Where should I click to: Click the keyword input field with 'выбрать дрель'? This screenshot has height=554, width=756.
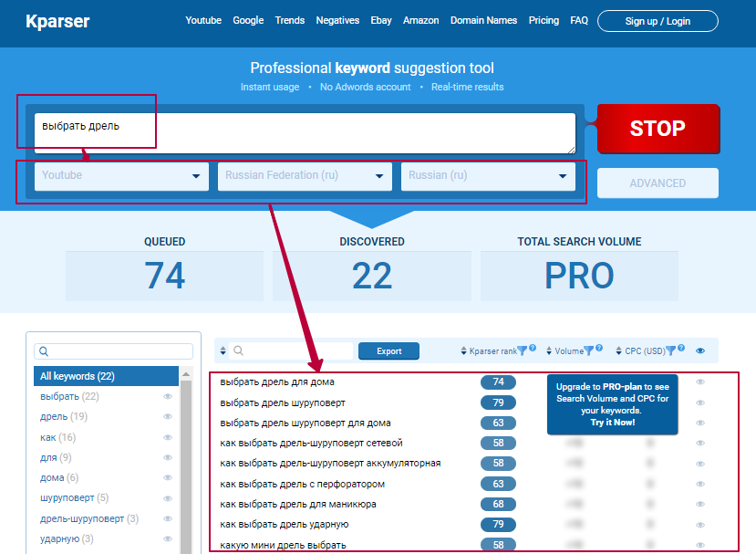point(305,133)
